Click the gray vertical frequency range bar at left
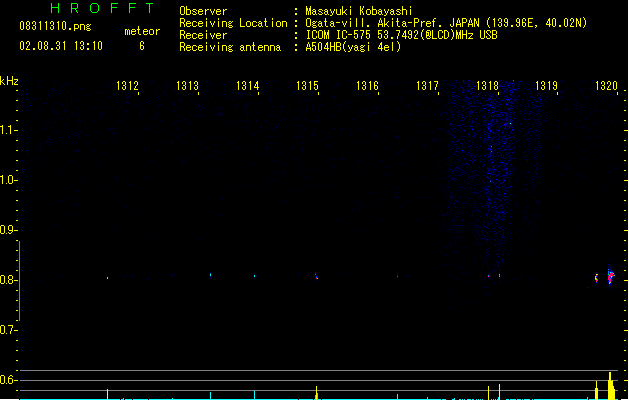The width and height of the screenshot is (629, 400). tap(19, 281)
